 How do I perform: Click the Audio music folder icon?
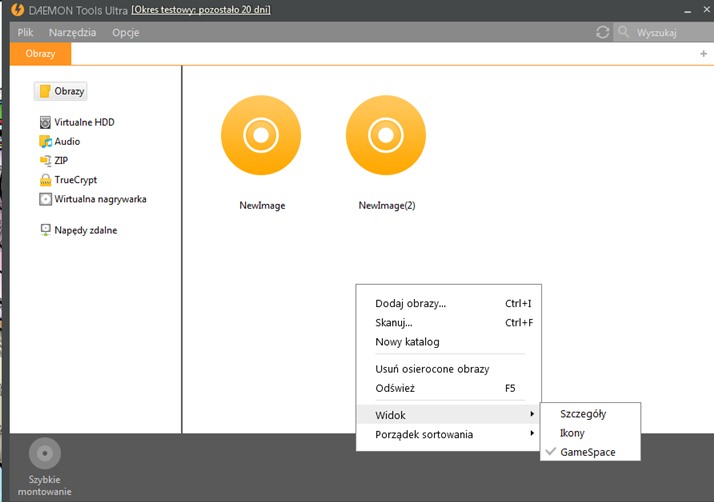[45, 141]
